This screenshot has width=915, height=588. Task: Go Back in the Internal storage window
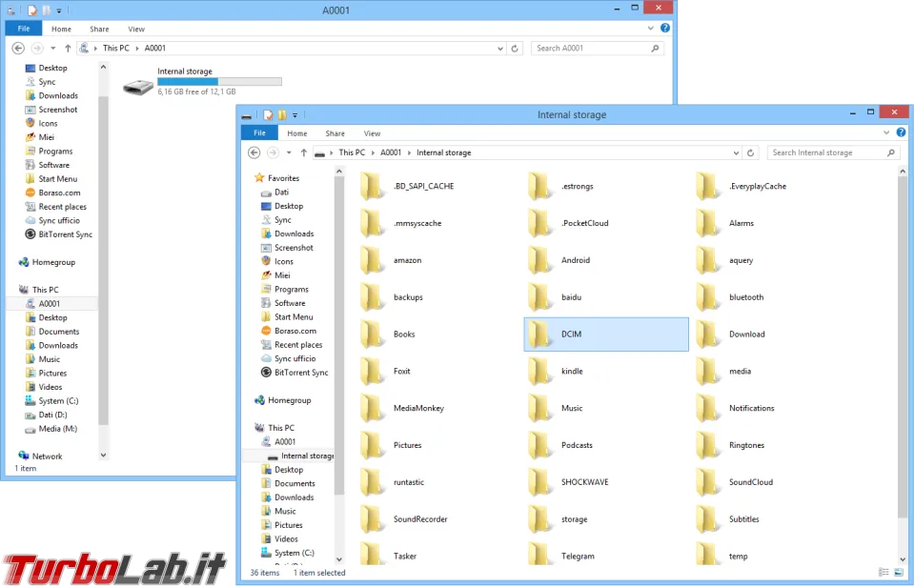click(x=254, y=152)
